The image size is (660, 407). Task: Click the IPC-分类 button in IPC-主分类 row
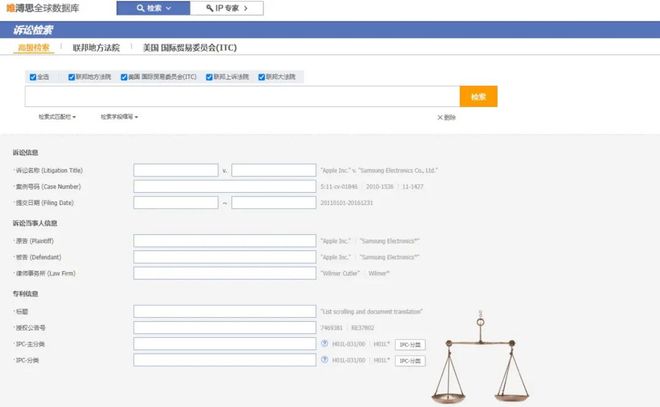click(410, 344)
